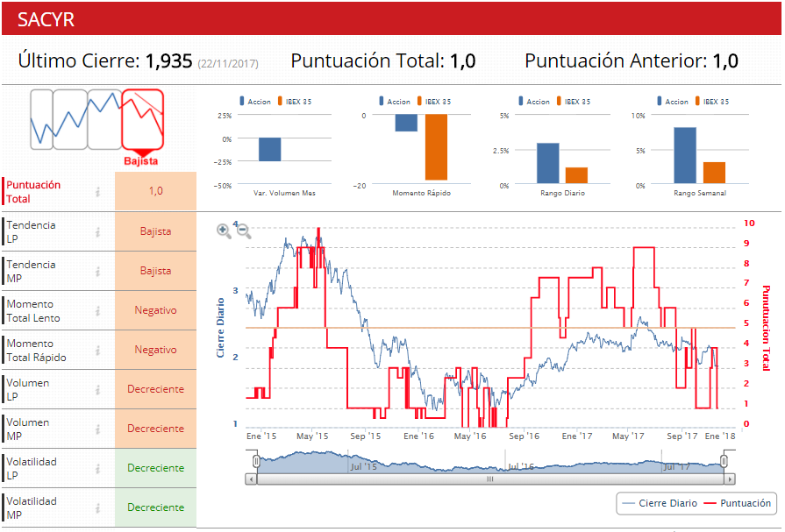Toggle Accion legend in Rango Semanal chart
The height and width of the screenshot is (532, 785).
pyautogui.click(x=673, y=102)
